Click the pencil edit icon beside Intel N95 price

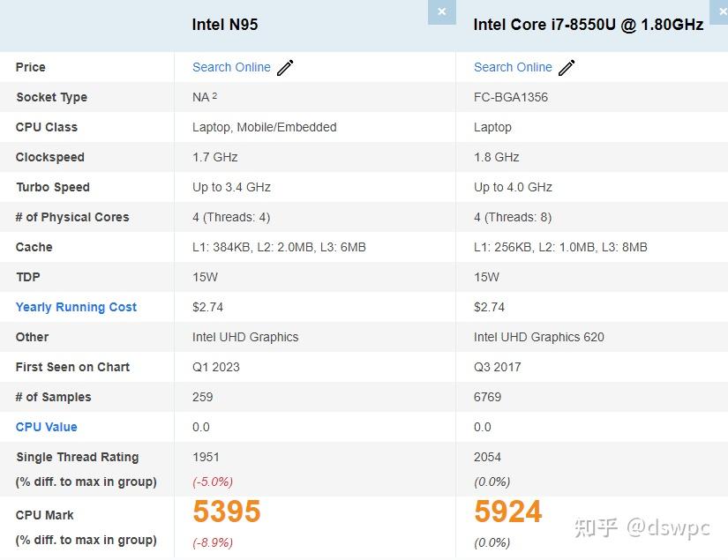click(x=284, y=66)
